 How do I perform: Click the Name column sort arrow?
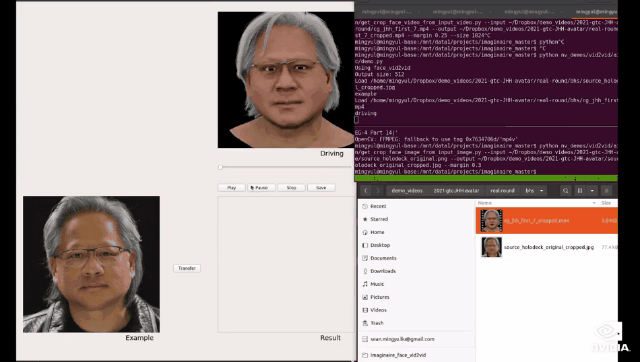tap(594, 203)
